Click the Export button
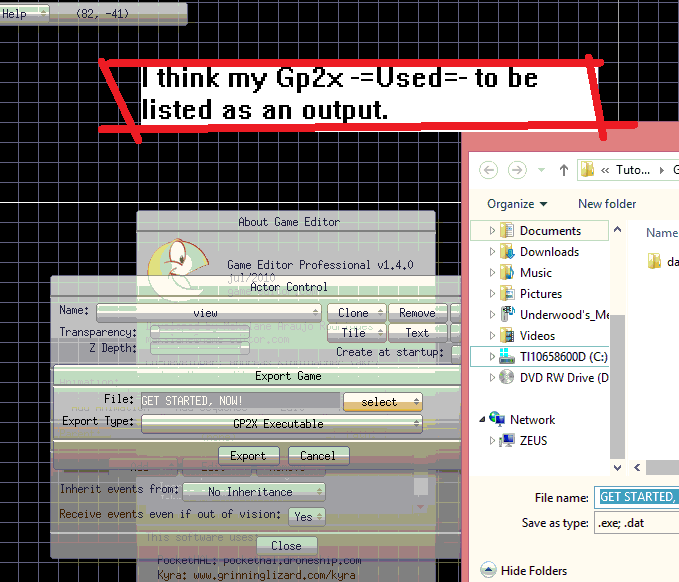The image size is (679, 582). coord(249,456)
